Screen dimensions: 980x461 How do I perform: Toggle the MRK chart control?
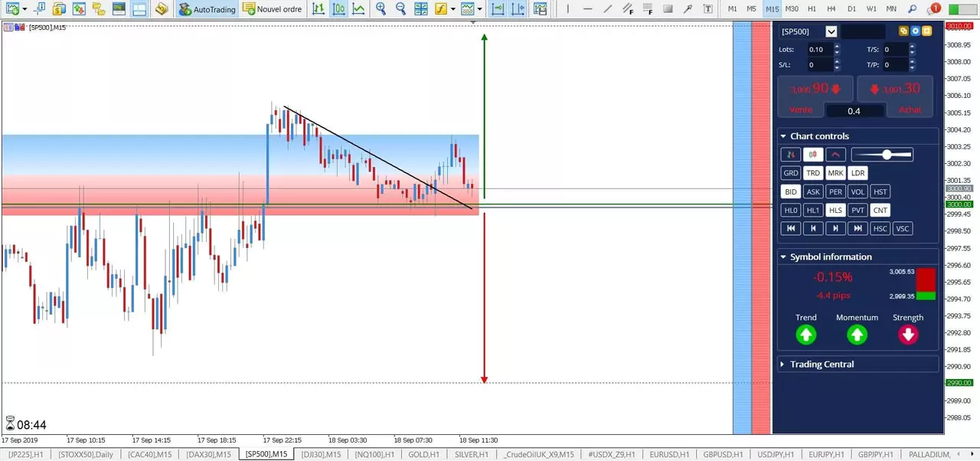pyautogui.click(x=835, y=173)
